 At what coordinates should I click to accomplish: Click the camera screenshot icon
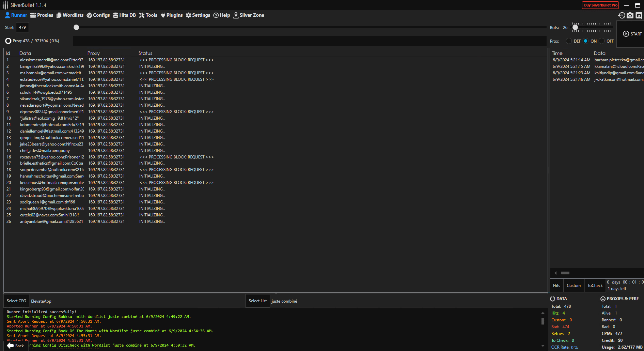630,15
